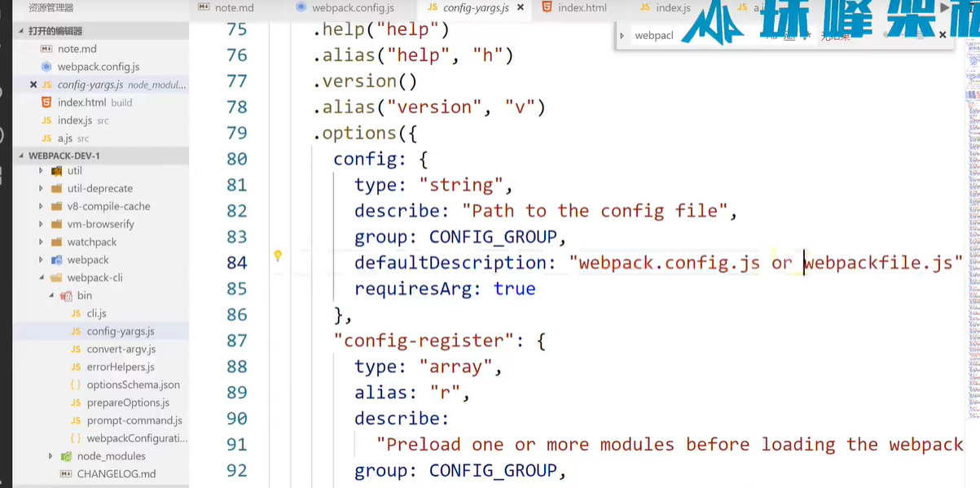The width and height of the screenshot is (980, 488).
Task: Click the watchpack folder icon
Action: [x=56, y=242]
